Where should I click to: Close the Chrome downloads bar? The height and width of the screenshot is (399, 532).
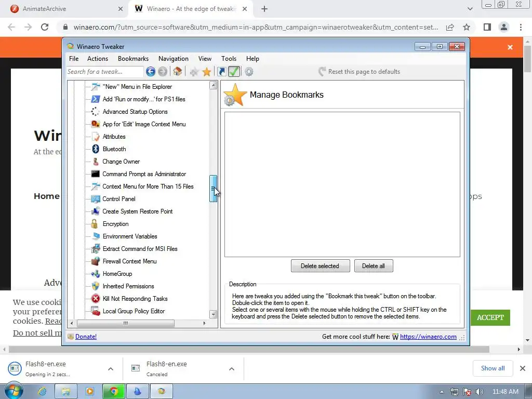(x=523, y=368)
